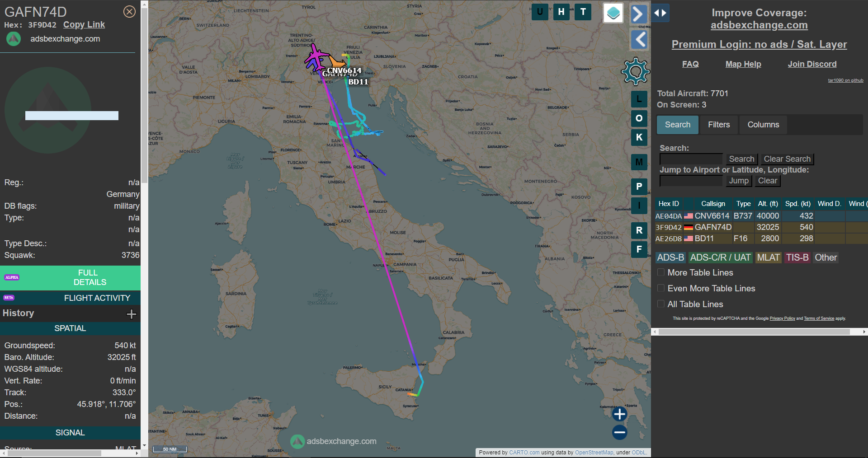Screen dimensions: 868x458
Task: Open the Map Help link
Action: [743, 64]
